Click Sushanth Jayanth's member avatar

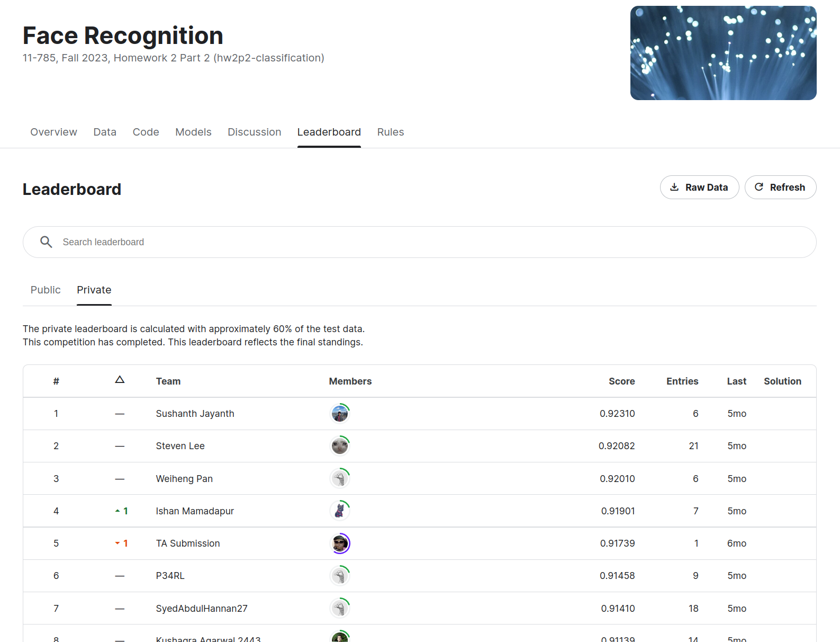point(340,414)
